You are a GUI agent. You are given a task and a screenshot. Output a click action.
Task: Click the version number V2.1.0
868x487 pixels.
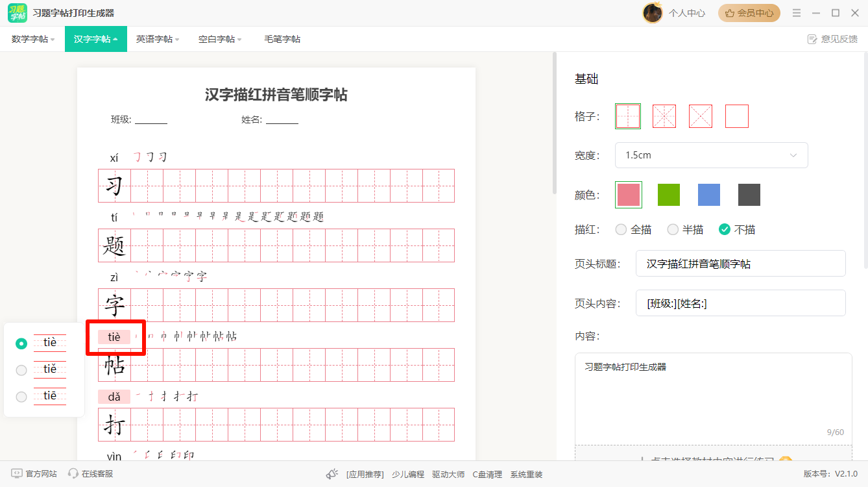[x=847, y=474]
